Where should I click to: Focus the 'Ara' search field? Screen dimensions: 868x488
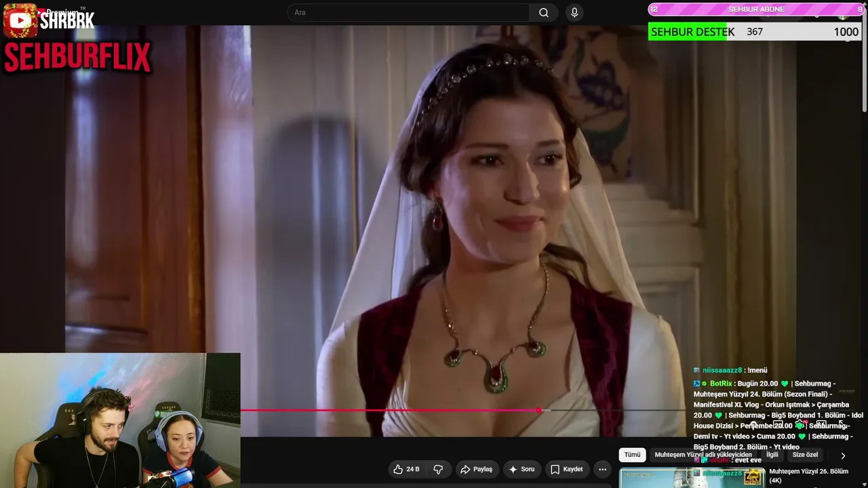(409, 13)
